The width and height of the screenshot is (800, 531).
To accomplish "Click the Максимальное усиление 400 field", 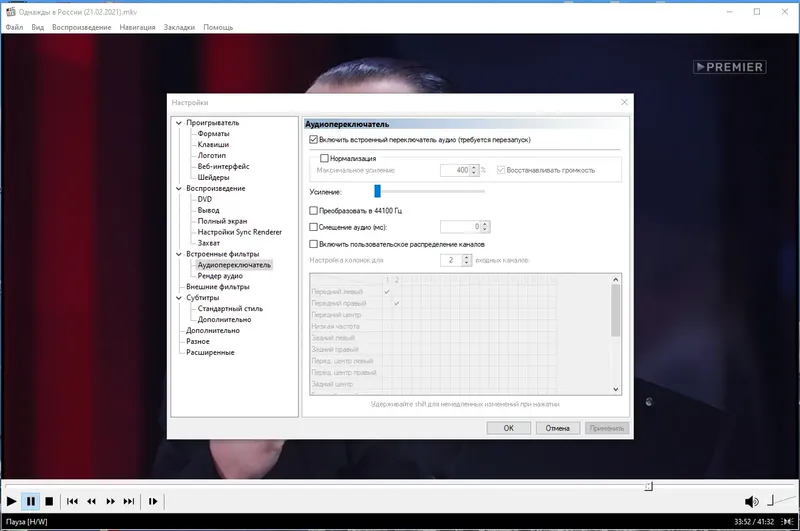I will (x=455, y=170).
